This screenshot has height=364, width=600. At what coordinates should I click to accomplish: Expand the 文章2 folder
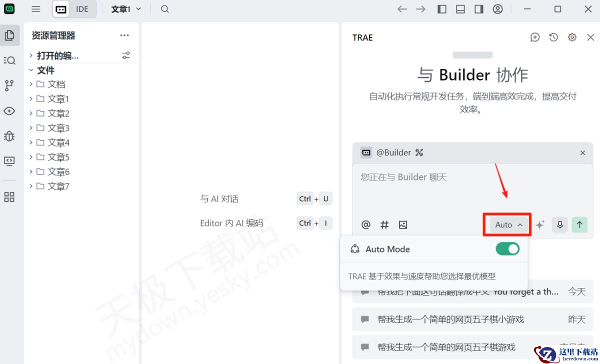point(82,113)
